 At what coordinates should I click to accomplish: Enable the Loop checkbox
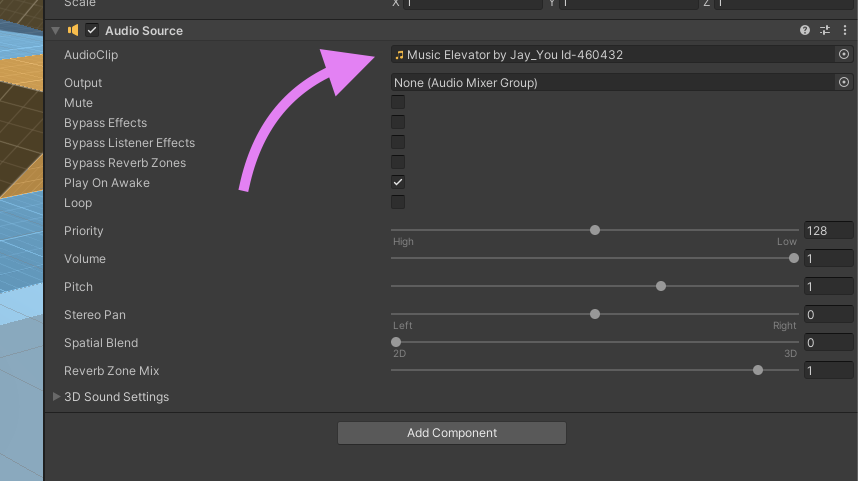tap(398, 203)
